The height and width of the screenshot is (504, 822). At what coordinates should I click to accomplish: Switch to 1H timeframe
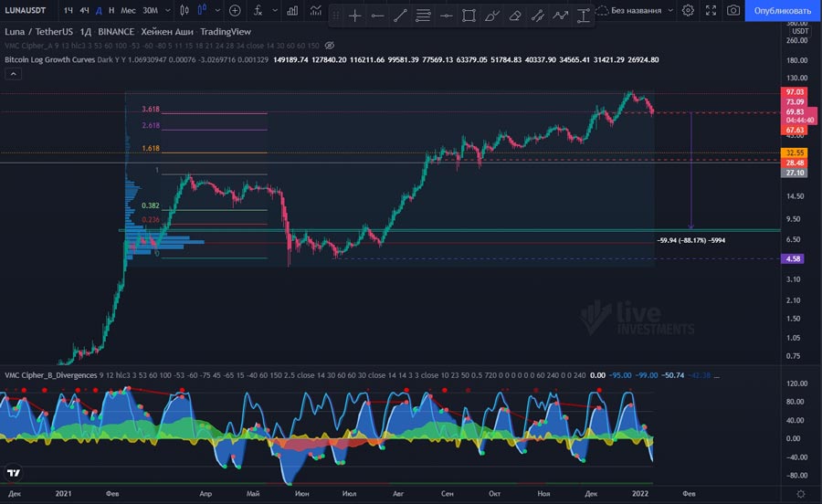click(x=68, y=11)
